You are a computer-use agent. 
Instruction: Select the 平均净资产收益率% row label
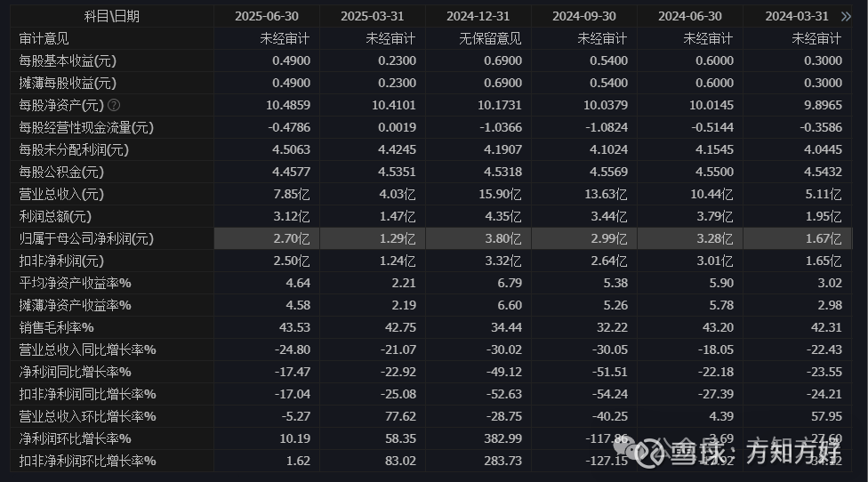tap(75, 283)
